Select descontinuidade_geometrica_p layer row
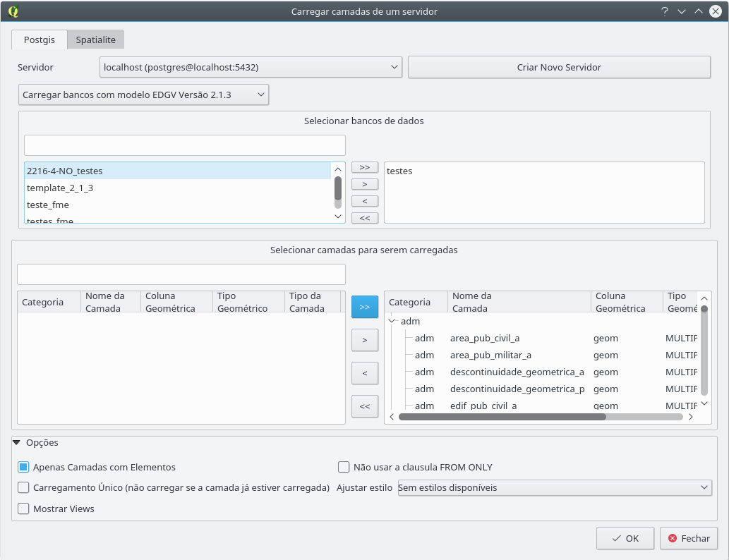Viewport: 729px width, 560px height. tap(542, 389)
